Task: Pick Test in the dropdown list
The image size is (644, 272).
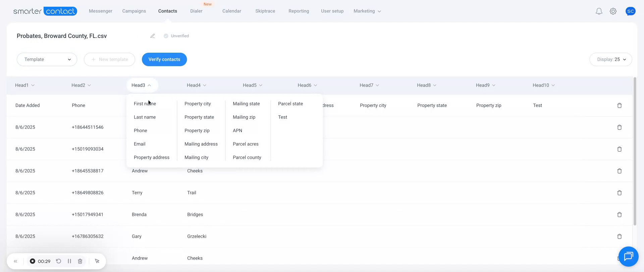Action: pyautogui.click(x=282, y=117)
